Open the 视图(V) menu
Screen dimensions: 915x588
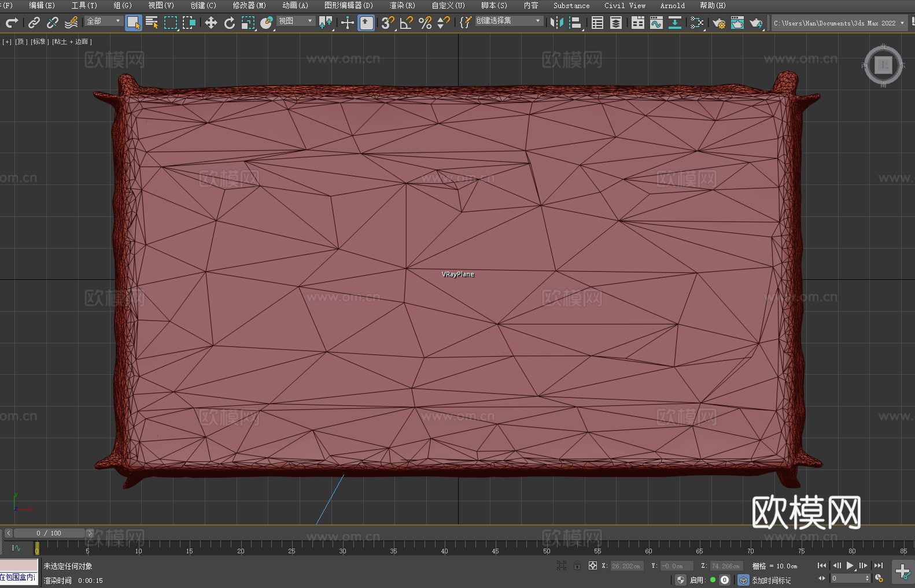coord(161,5)
